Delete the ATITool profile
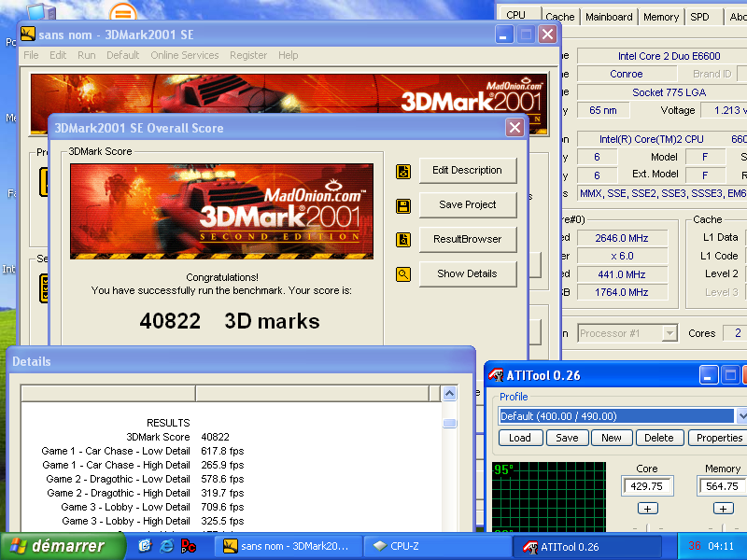 pyautogui.click(x=659, y=438)
